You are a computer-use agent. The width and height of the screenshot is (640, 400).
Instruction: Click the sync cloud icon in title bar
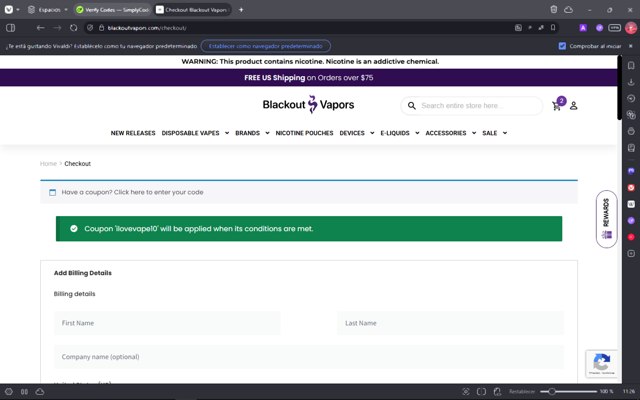pos(569,9)
